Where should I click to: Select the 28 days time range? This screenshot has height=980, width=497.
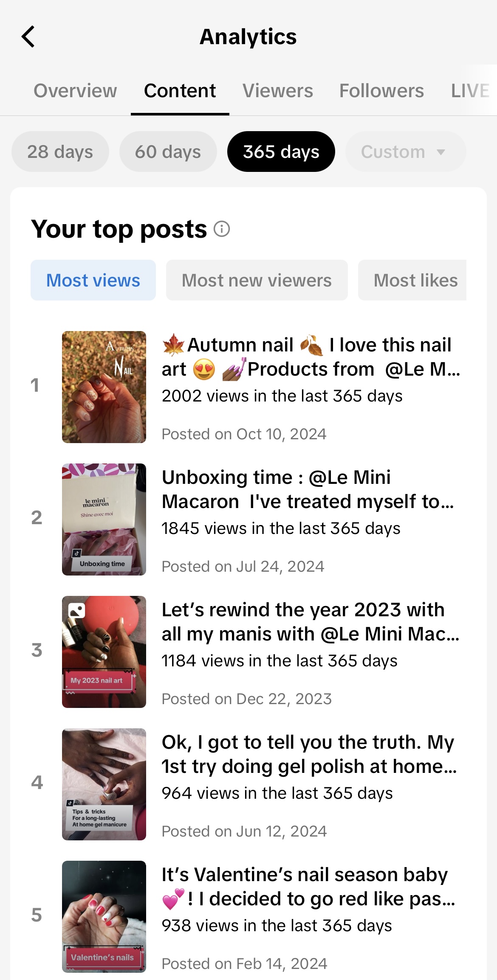pyautogui.click(x=60, y=152)
